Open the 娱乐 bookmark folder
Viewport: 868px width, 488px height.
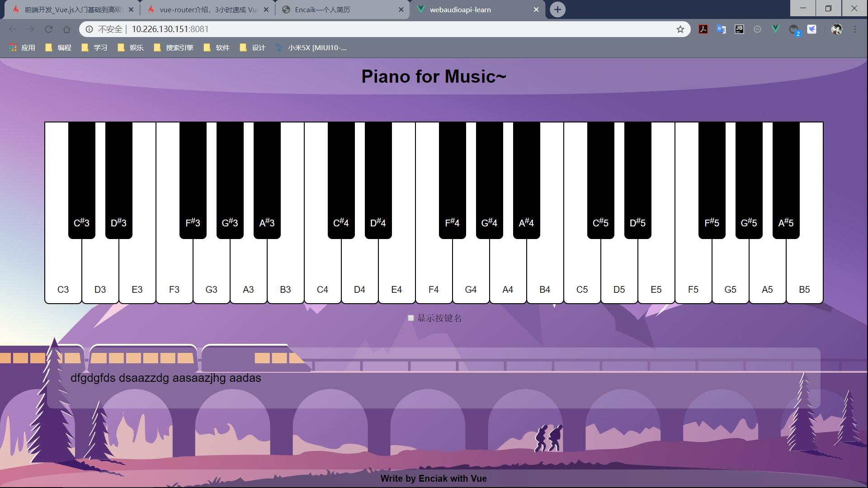[131, 47]
